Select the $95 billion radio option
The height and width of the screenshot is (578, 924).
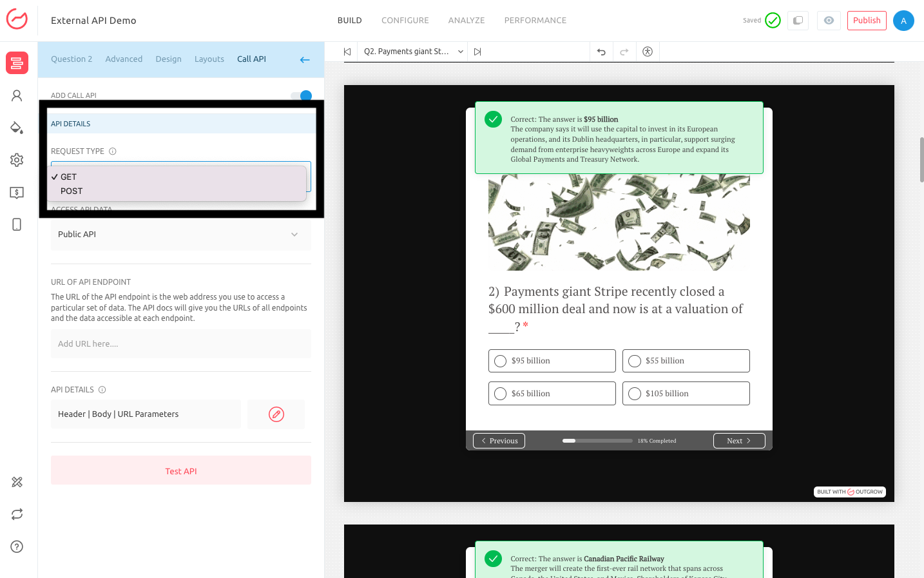click(501, 361)
